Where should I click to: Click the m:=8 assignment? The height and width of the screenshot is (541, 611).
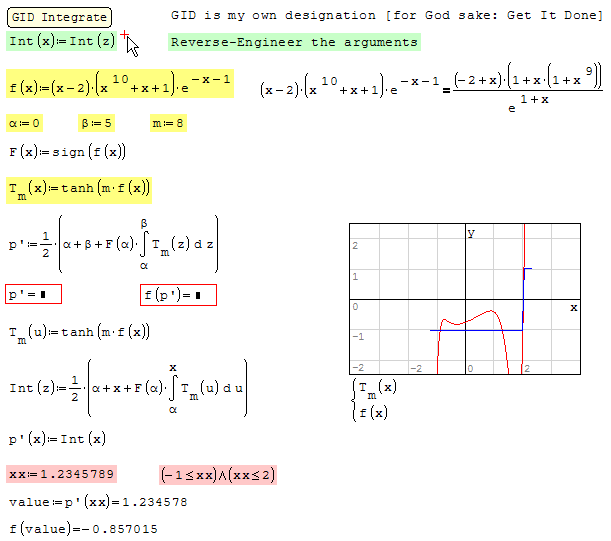167,123
